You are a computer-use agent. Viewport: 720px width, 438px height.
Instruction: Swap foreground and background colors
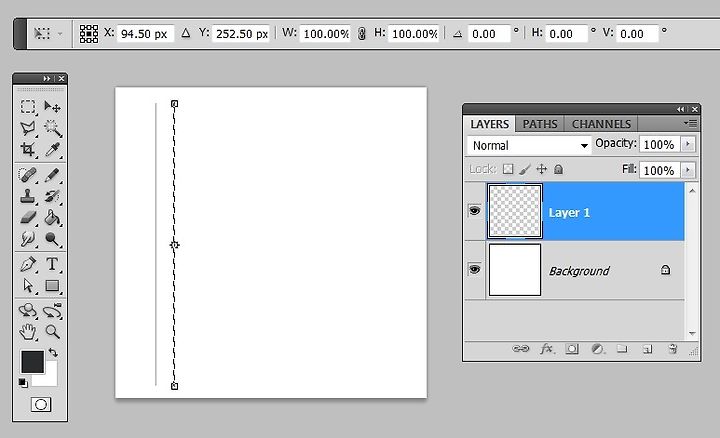pyautogui.click(x=53, y=353)
